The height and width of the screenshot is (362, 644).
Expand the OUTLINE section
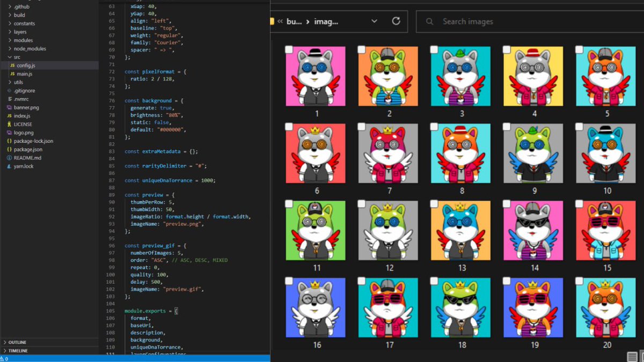(x=5, y=342)
